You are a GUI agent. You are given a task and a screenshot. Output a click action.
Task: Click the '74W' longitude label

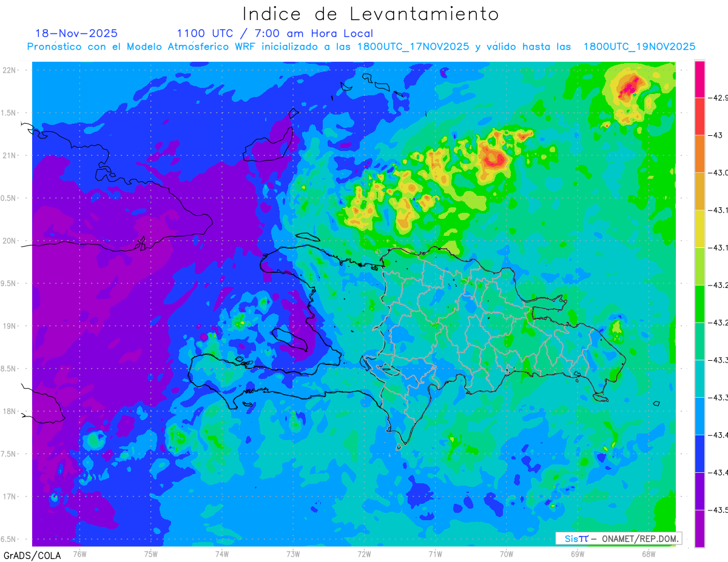[222, 553]
